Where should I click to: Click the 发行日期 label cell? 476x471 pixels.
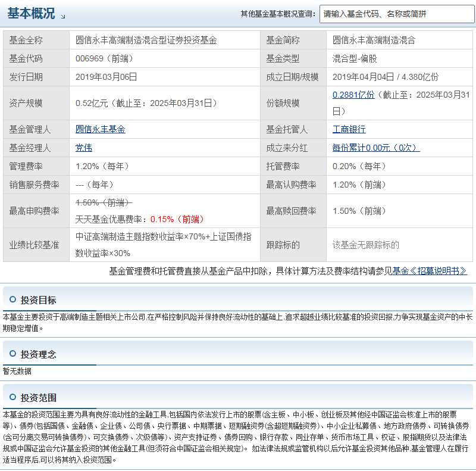(36, 77)
